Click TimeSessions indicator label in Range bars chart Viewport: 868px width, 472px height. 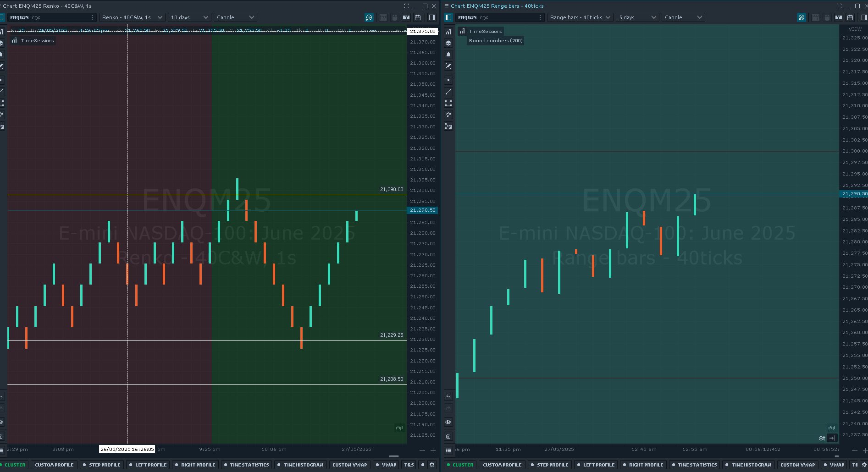coord(485,32)
